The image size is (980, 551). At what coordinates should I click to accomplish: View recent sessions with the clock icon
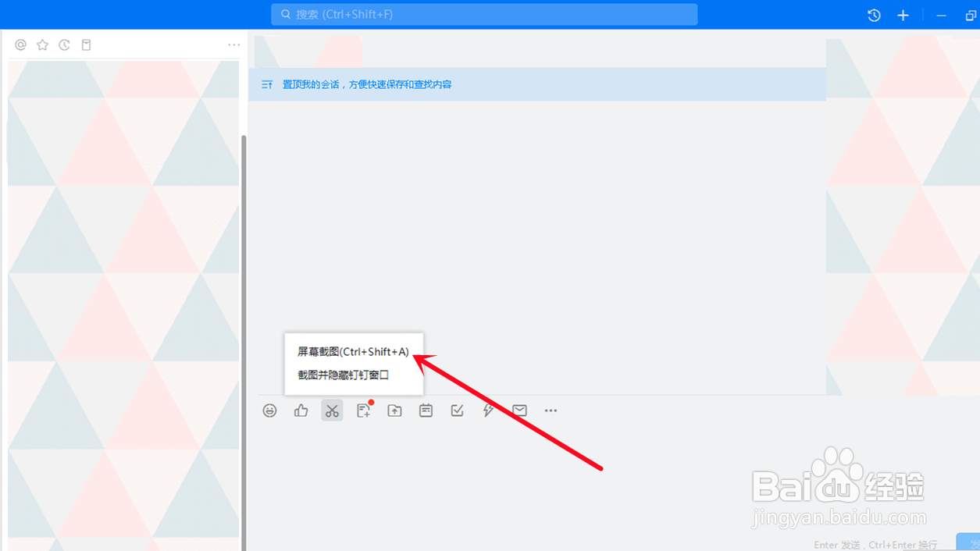pos(64,44)
